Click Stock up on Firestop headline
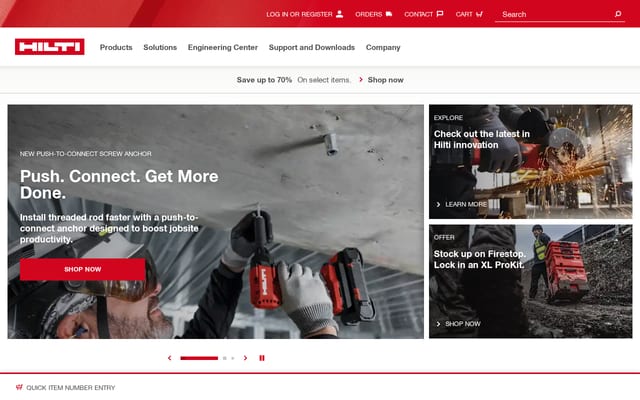 [479, 259]
